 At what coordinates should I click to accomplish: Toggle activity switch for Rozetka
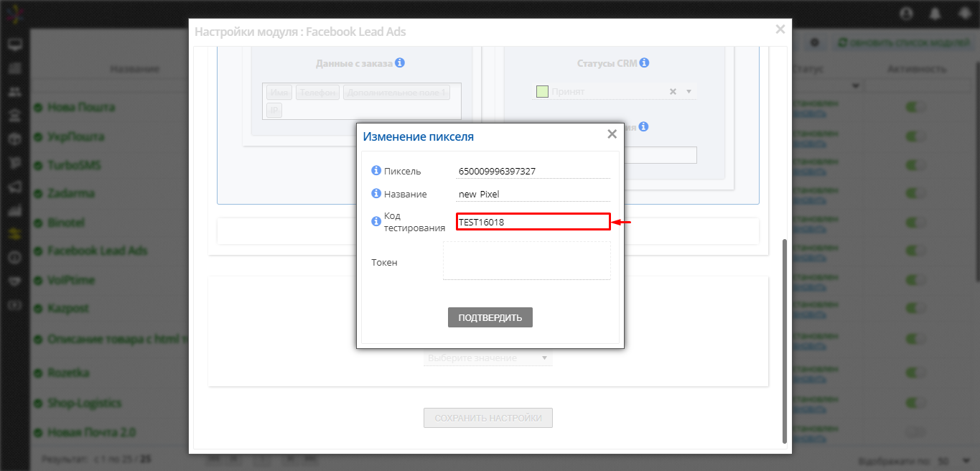915,373
